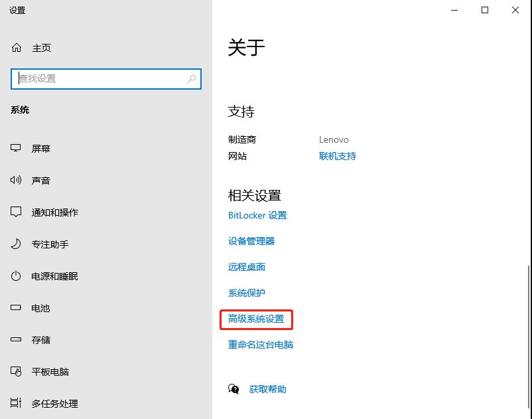Image resolution: width=532 pixels, height=419 pixels.
Task: Open 通知和操作 via its sidebar icon
Action: pos(16,212)
